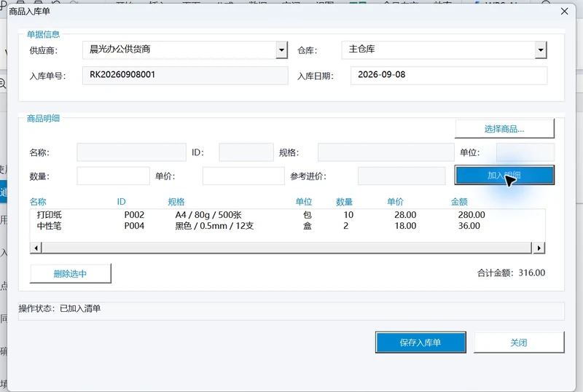Focus the 单位 input field
Image resolution: width=583 pixels, height=392 pixels.
(x=525, y=152)
